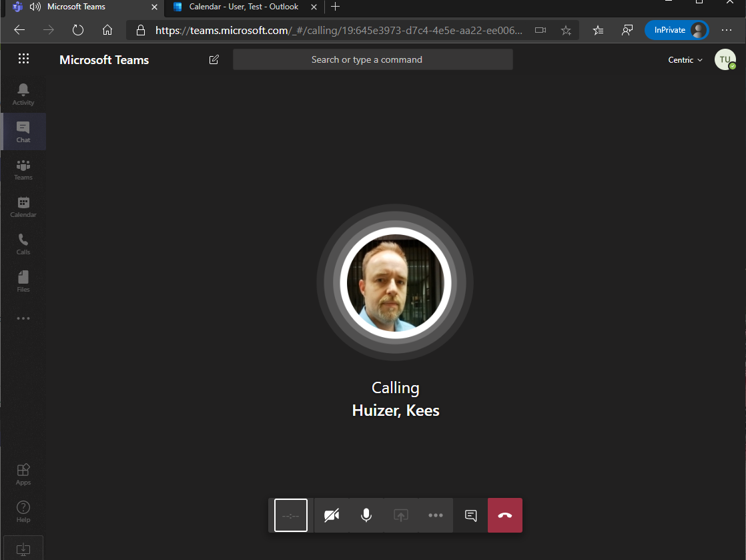746x560 pixels.
Task: View site security lock information
Action: (141, 31)
